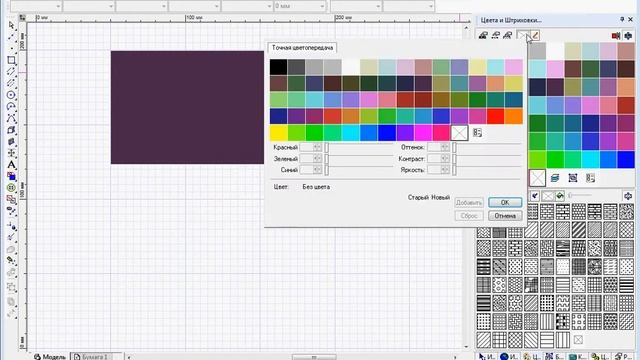
Task: Select the empty crossed hatch pattern at bottom
Action: coord(578,340)
